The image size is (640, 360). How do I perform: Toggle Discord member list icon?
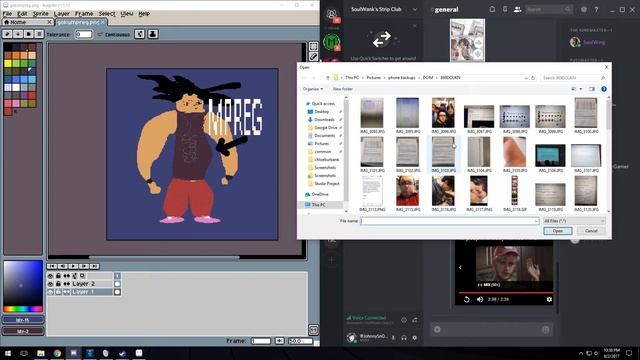517,9
